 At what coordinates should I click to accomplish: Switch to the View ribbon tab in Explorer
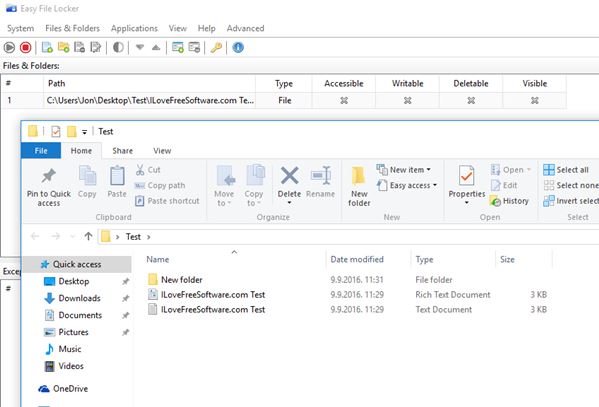point(162,151)
